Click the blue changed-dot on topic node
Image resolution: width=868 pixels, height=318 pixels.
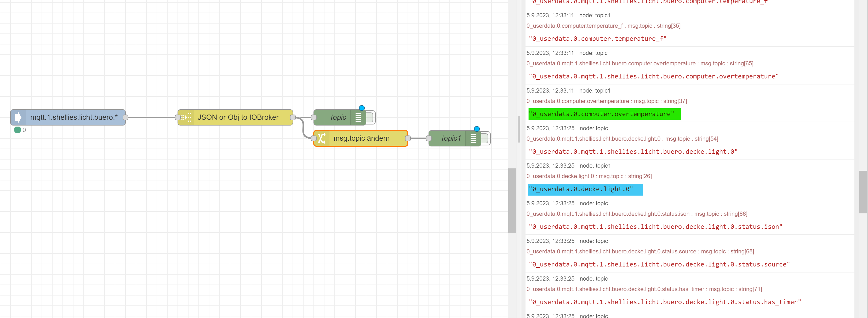tap(362, 108)
